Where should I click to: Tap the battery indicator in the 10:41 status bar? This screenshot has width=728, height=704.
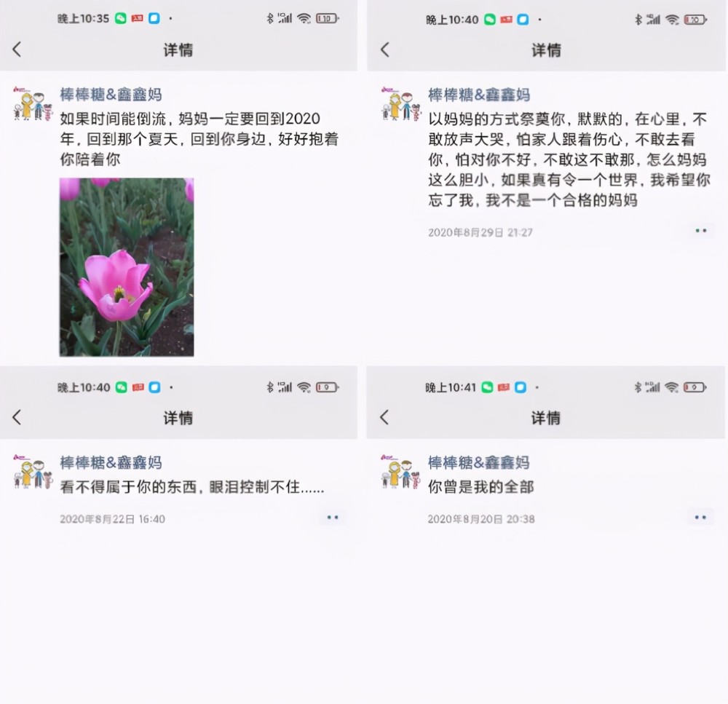tap(695, 387)
